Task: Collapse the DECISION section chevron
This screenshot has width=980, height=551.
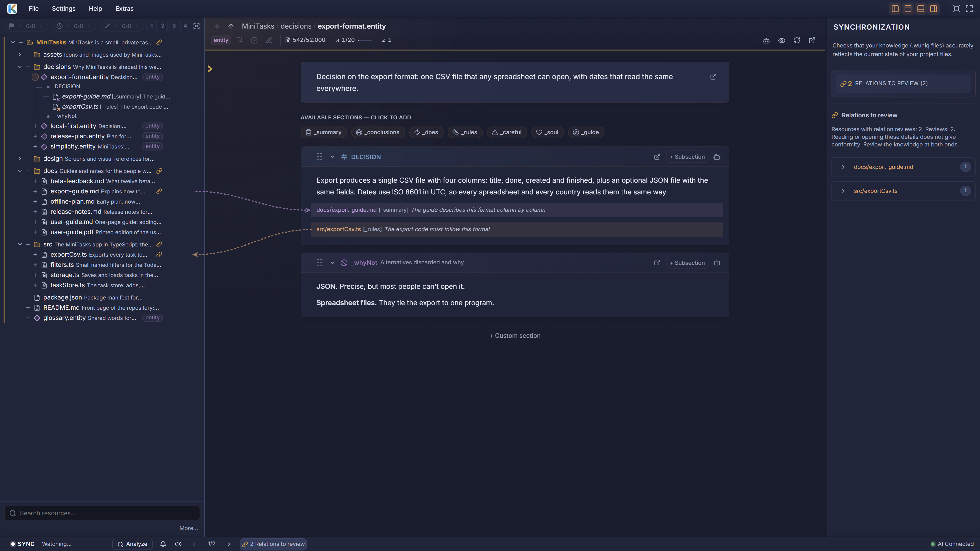Action: (x=332, y=157)
